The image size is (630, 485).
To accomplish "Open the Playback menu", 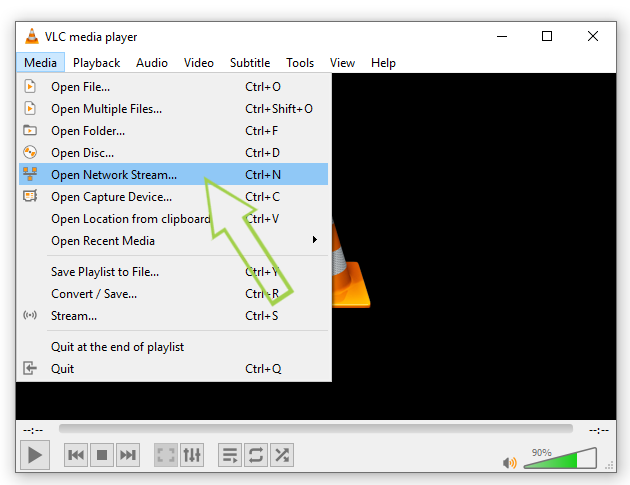I will (96, 63).
